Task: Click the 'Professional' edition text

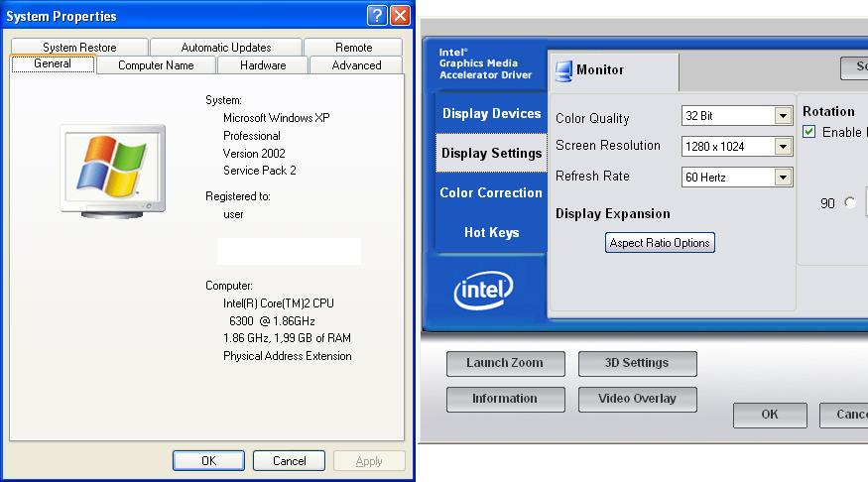Action: (251, 136)
